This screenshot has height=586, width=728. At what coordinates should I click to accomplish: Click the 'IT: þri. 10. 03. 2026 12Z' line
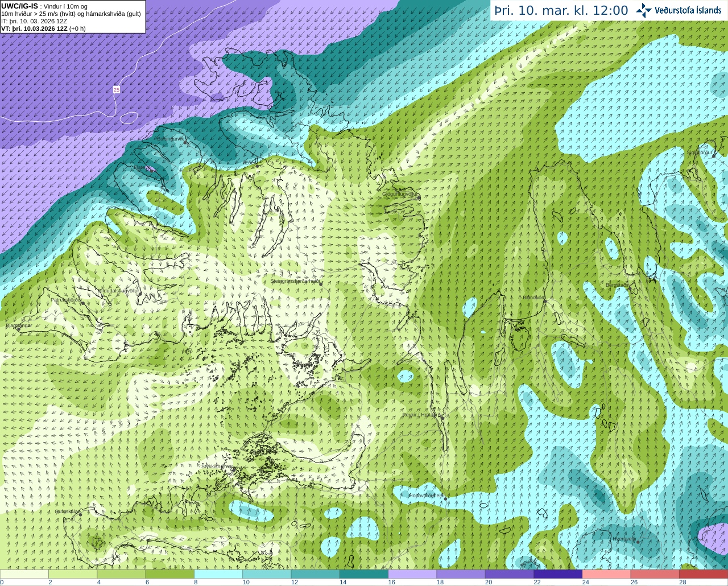coord(34,21)
